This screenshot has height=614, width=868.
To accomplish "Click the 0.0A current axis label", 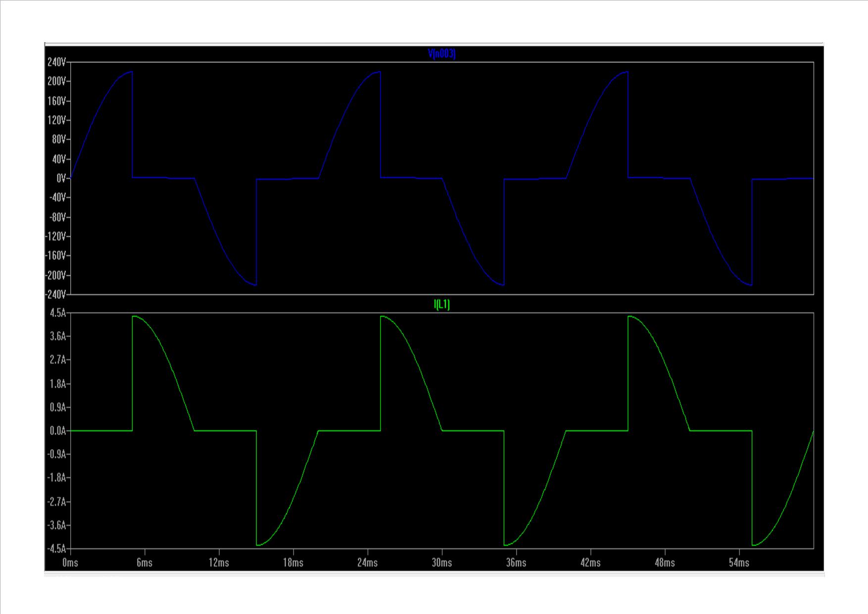I will 57,431.
